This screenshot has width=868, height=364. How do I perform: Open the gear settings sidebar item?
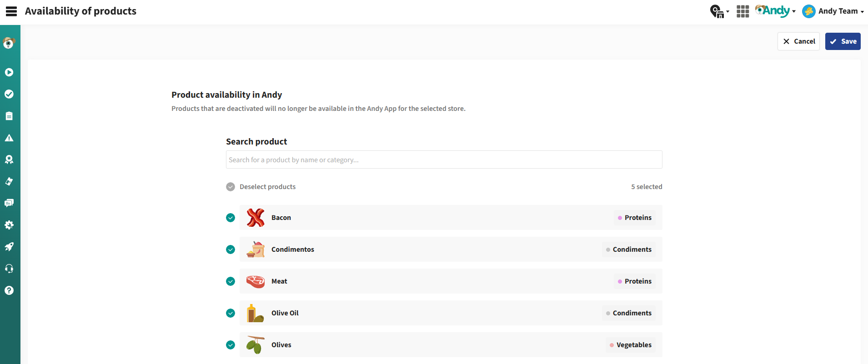[9, 225]
